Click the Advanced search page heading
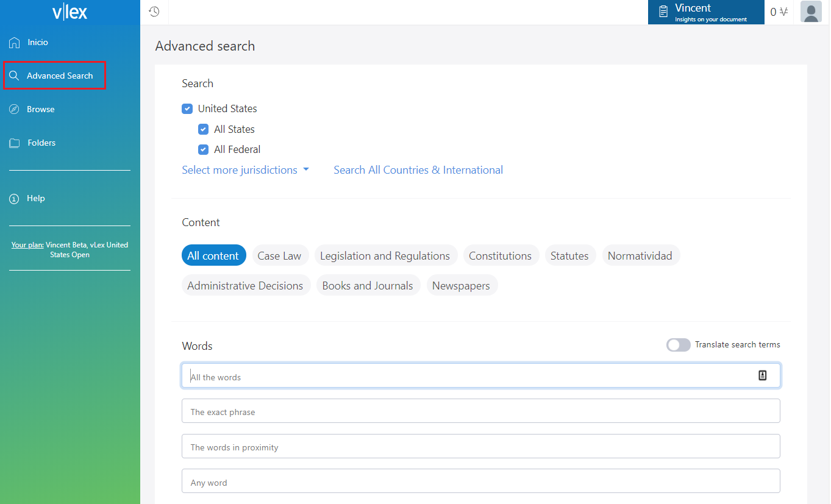The image size is (831, 504). click(x=205, y=46)
